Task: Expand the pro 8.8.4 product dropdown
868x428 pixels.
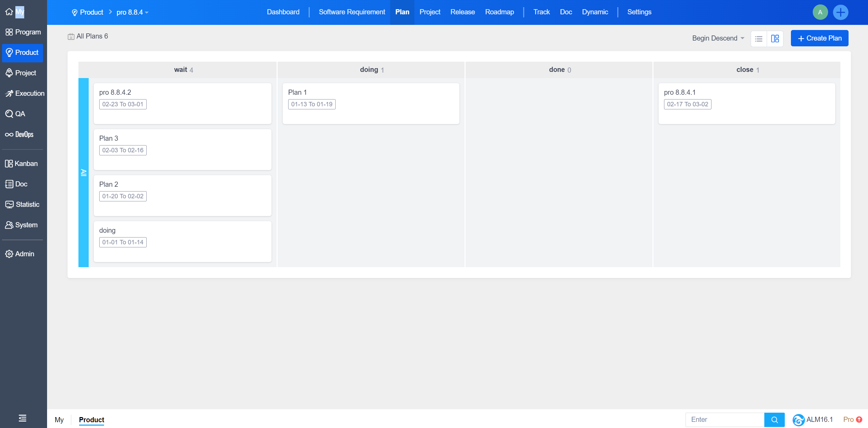Action: pos(132,12)
